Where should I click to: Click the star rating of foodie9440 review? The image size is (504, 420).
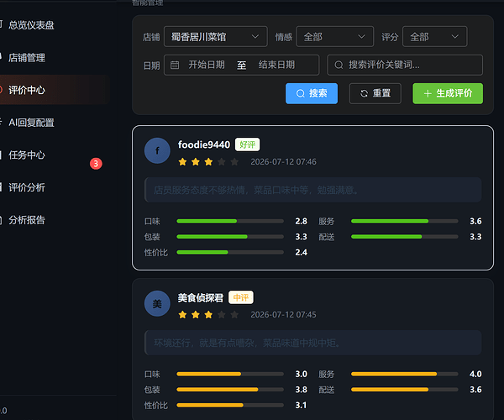click(208, 161)
